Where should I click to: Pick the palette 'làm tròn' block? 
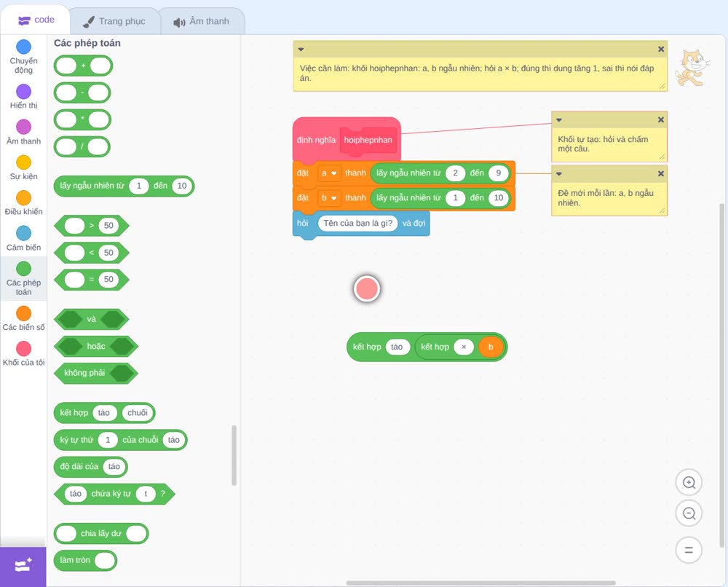coord(85,560)
